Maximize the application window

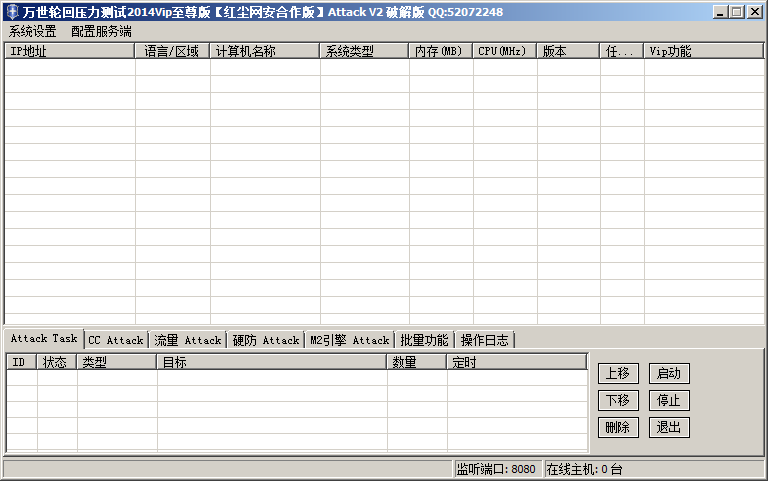[x=737, y=12]
